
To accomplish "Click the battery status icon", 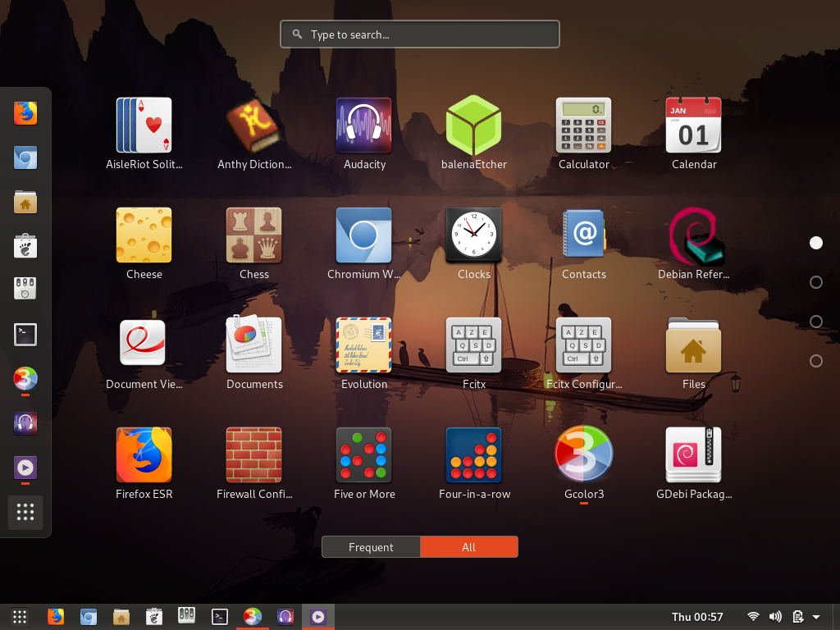I will [x=797, y=617].
